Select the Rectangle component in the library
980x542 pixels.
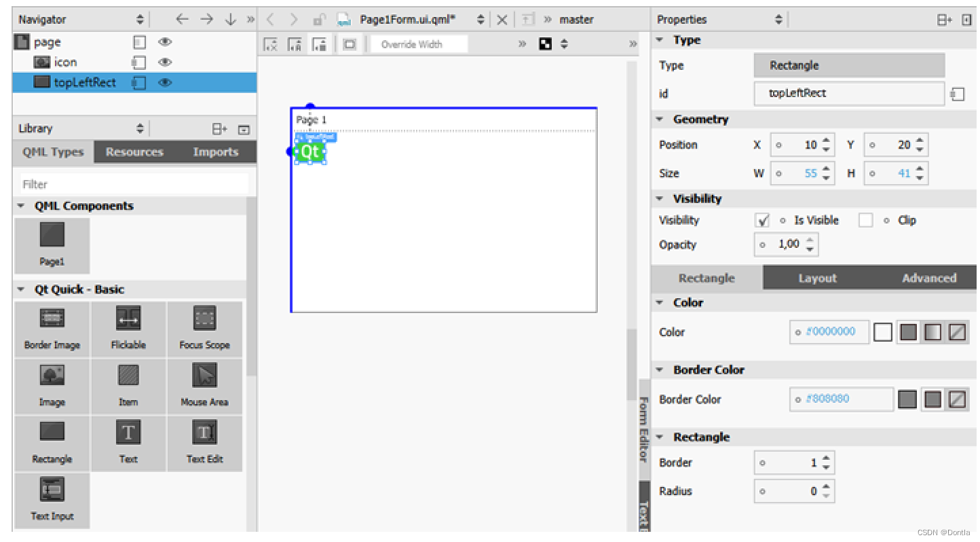(52, 443)
